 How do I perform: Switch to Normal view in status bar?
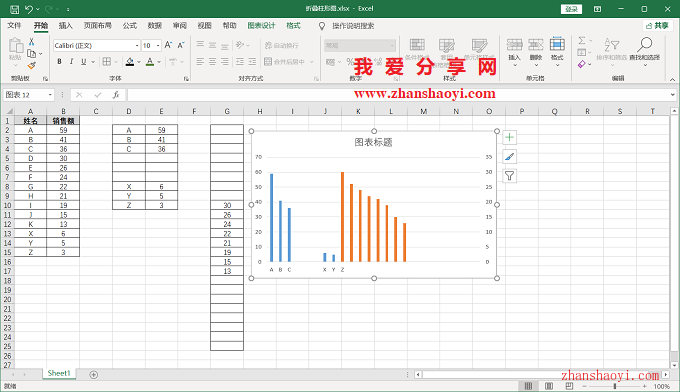pos(528,386)
